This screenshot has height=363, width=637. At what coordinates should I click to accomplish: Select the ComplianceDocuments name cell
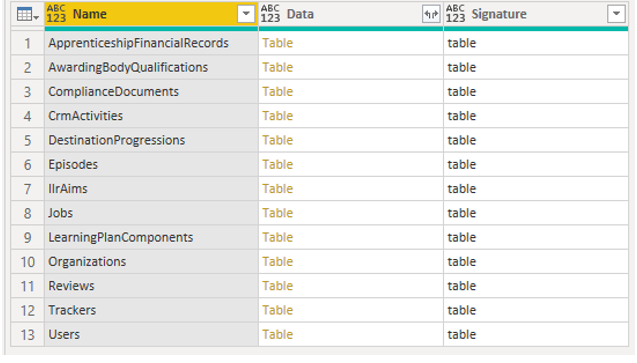click(151, 92)
